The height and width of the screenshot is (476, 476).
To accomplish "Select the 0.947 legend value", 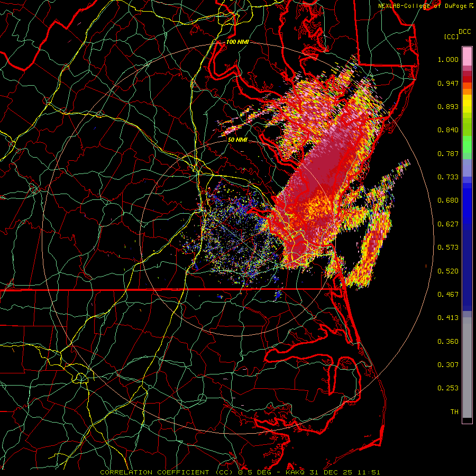I will (448, 83).
